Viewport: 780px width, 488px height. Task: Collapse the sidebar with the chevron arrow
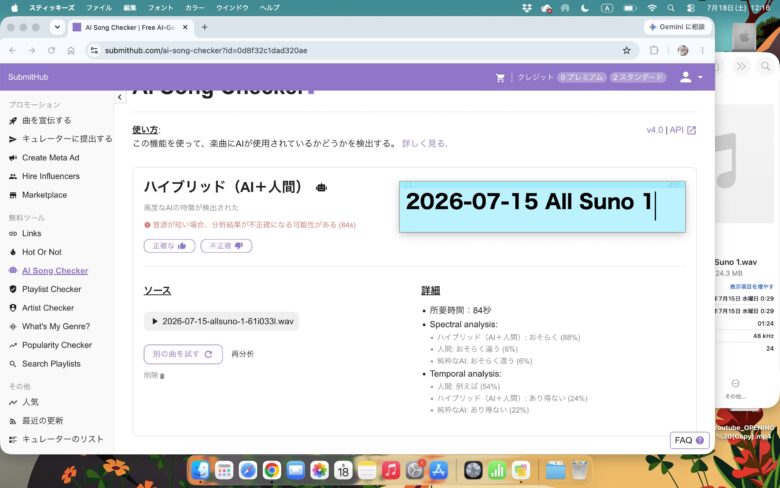[x=119, y=97]
